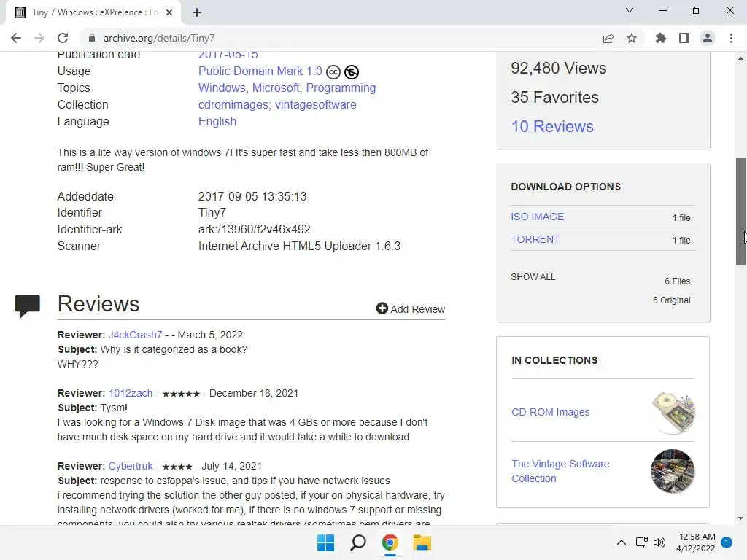Click the Vintage Software Collection thumbnail
Viewport: 747px width, 560px height.
coord(673,471)
